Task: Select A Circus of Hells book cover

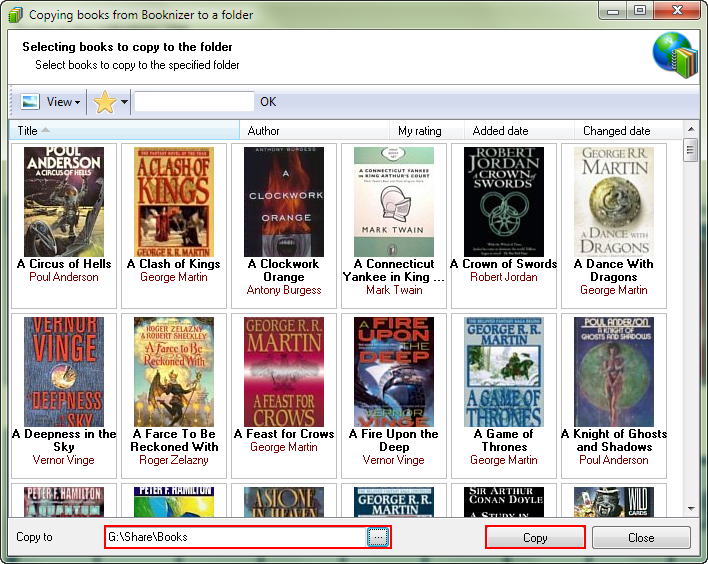Action: pyautogui.click(x=64, y=202)
